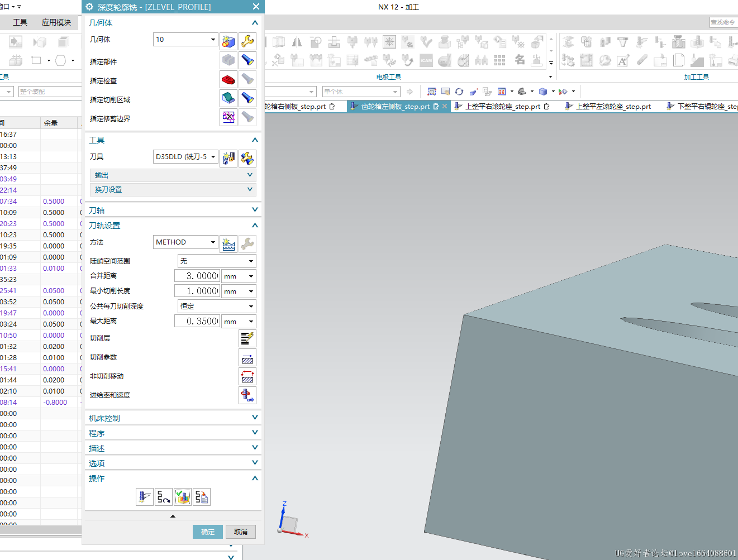Click the 最大距离 value field
The image size is (738, 560).
[x=197, y=321]
